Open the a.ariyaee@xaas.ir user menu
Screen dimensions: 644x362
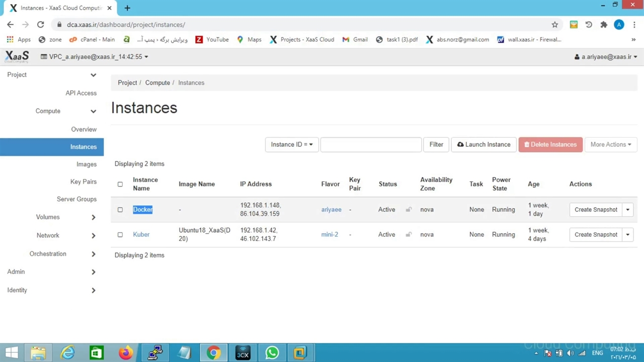click(606, 57)
